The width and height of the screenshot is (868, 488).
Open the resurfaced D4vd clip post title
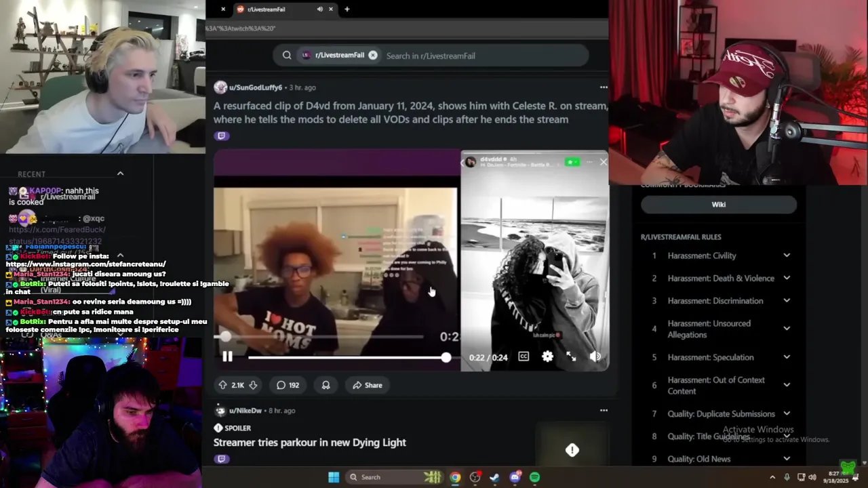pyautogui.click(x=410, y=113)
